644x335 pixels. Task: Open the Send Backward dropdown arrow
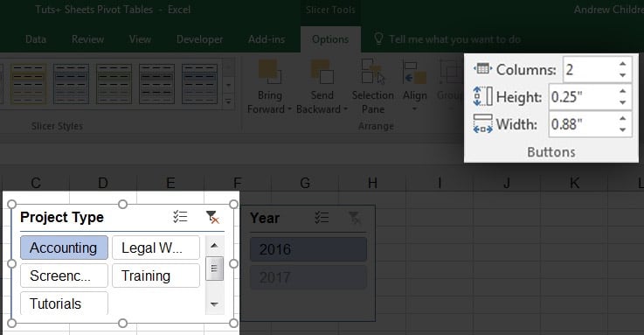345,109
